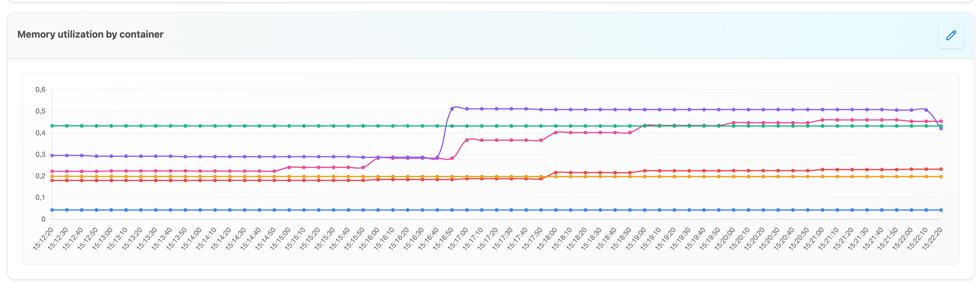Screen dimensions: 980x282
Task: Select green line's first data point at 15:12:20
Action: click(52, 126)
